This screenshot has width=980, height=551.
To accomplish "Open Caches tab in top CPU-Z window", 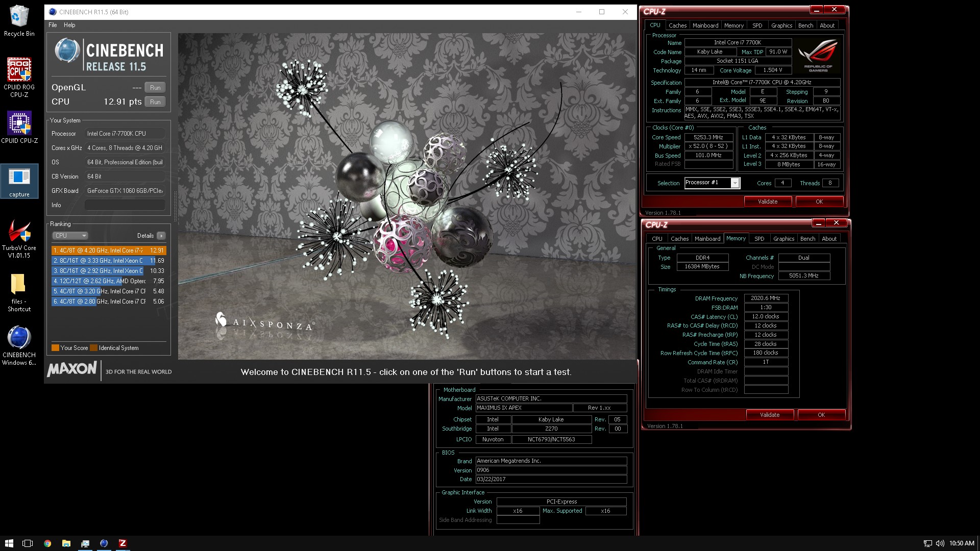I will click(x=677, y=26).
